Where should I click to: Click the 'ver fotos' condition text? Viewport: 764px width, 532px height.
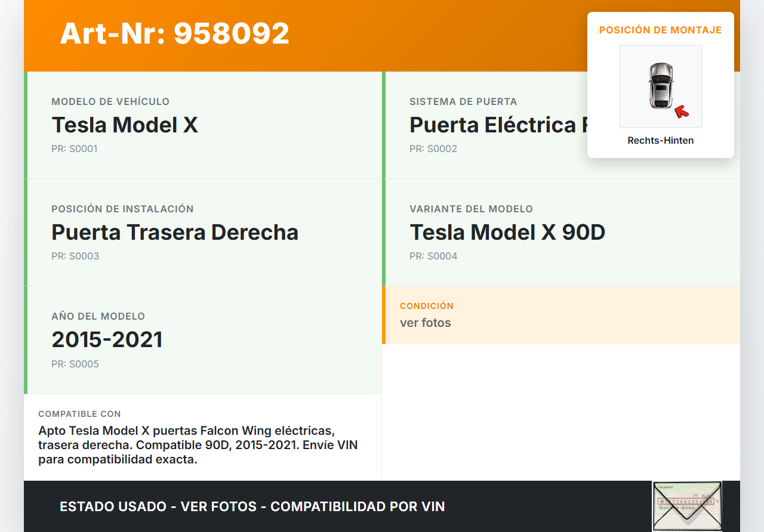[x=426, y=323]
